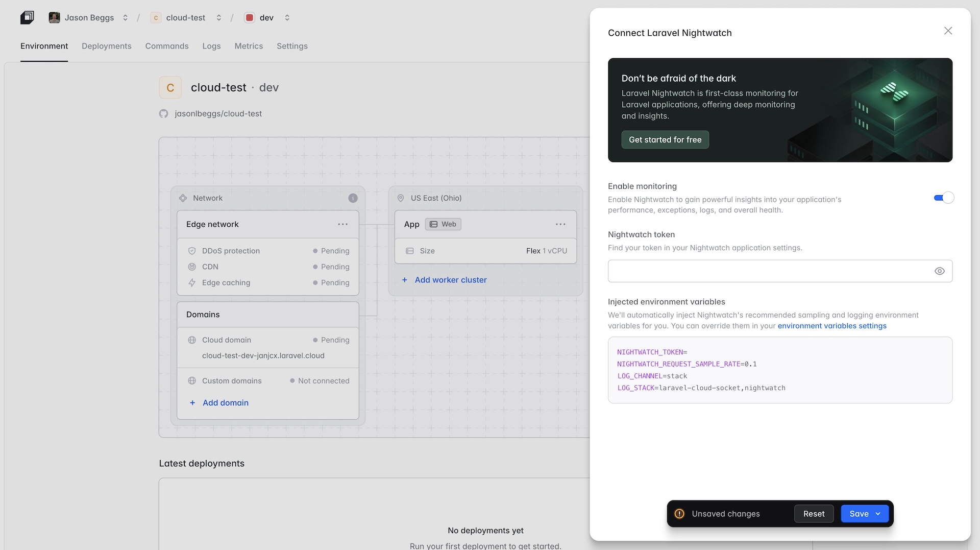Toggle the Enable monitoring switch

(944, 198)
